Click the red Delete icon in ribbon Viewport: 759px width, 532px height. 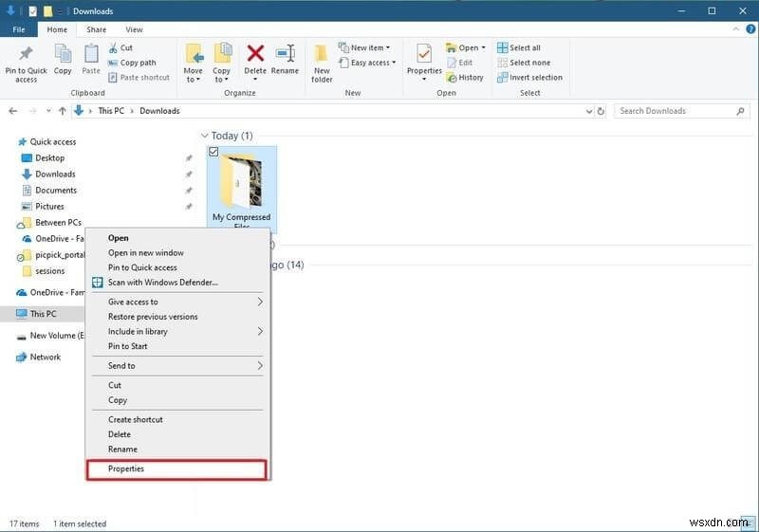point(255,53)
